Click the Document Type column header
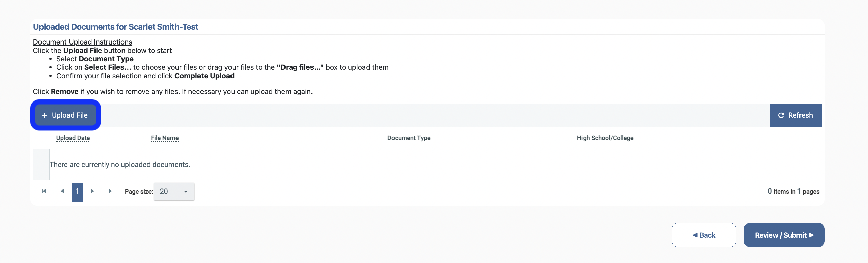 click(x=409, y=138)
